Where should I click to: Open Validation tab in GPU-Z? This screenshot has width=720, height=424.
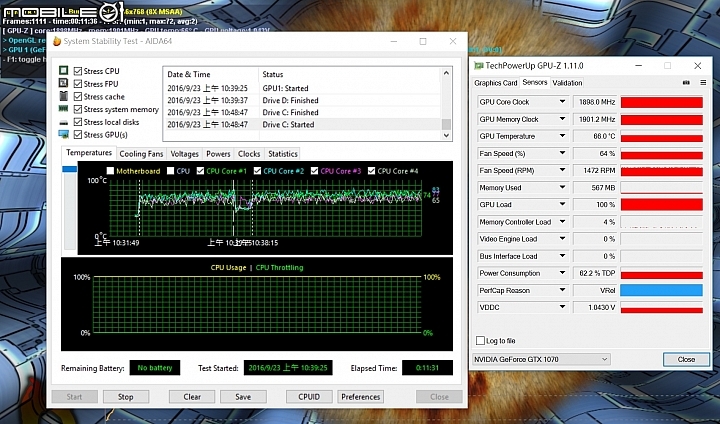(x=567, y=83)
